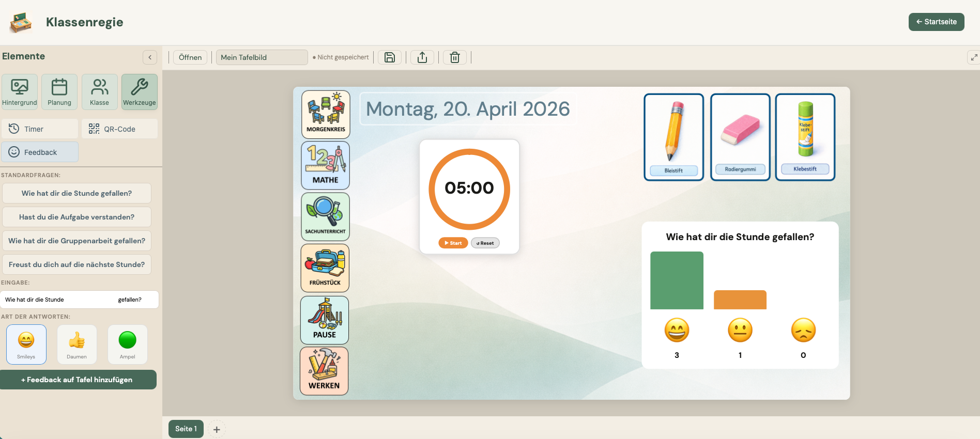Edit the Mein Tafelbild name field
This screenshot has width=980, height=439.
click(x=262, y=57)
